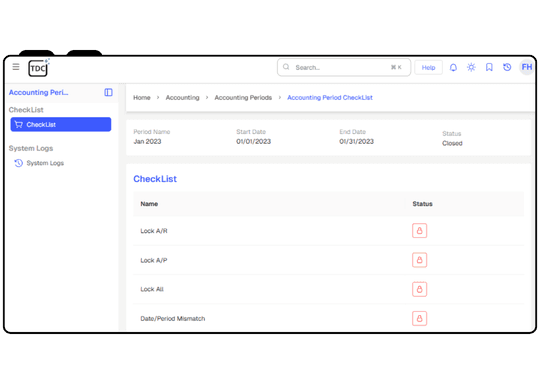
Task: Toggle the Lock All lock status
Action: click(419, 289)
